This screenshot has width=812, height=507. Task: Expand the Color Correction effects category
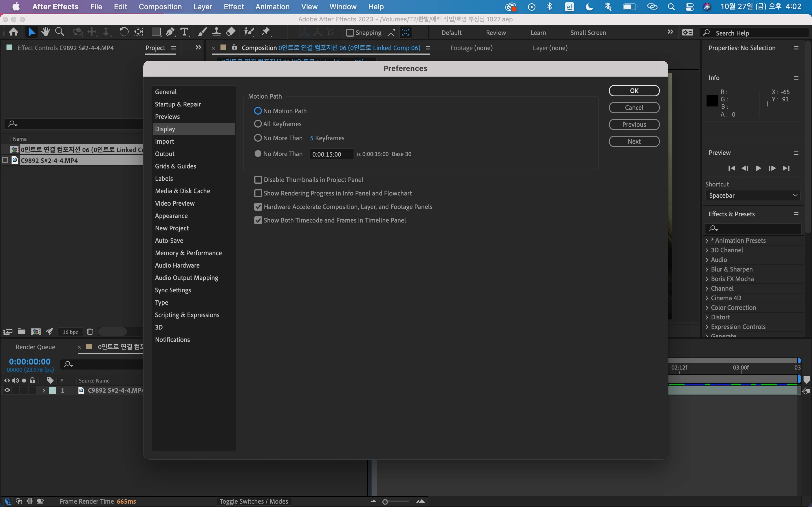click(707, 308)
